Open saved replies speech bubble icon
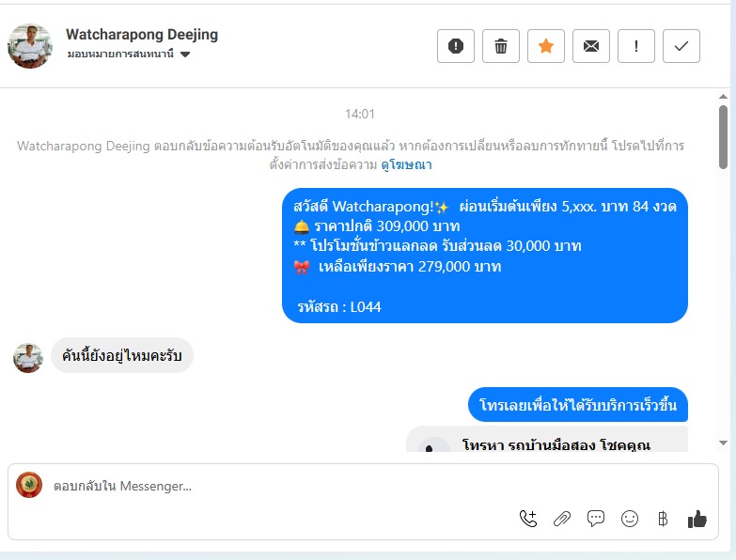The width and height of the screenshot is (736, 560). point(596,519)
